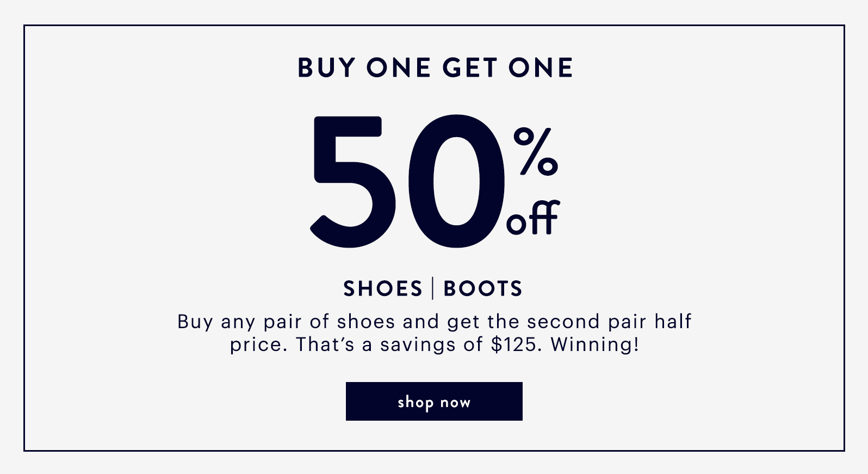Select the BOOTS category label

pyautogui.click(x=483, y=288)
